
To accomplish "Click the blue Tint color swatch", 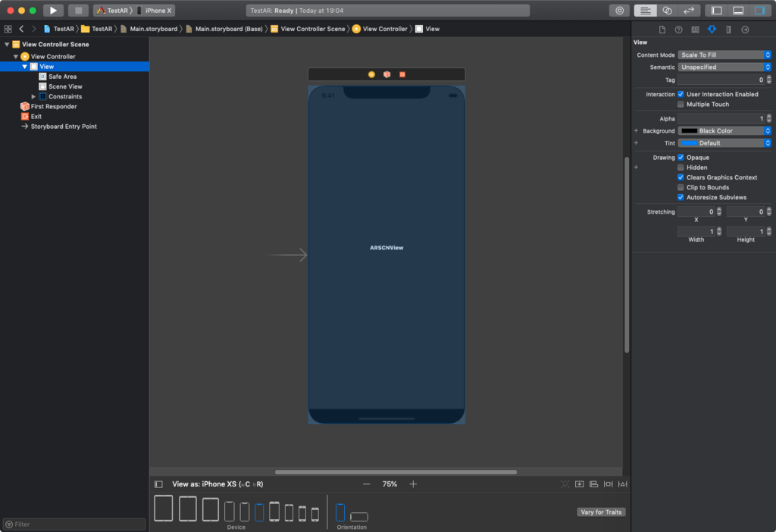I will [690, 143].
